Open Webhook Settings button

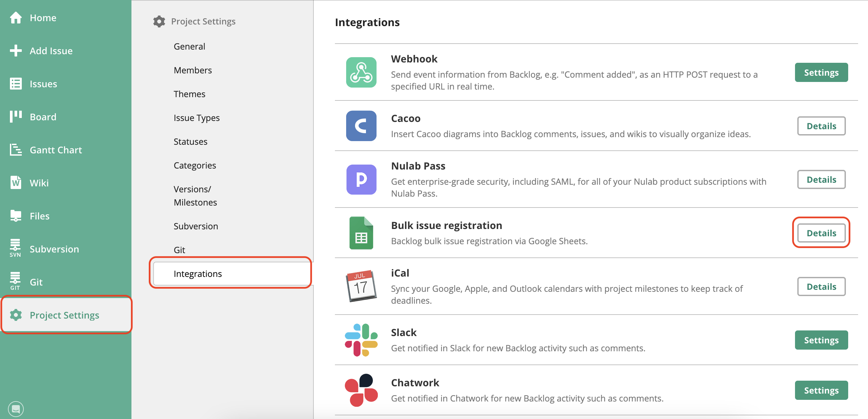coord(821,72)
